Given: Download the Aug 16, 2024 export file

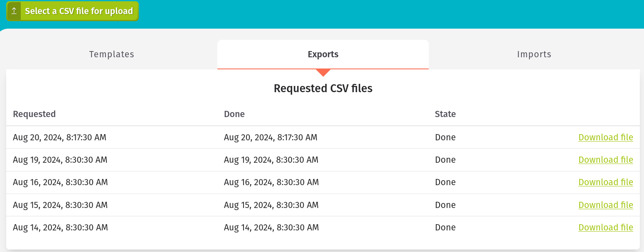Looking at the screenshot, I should coord(605,182).
